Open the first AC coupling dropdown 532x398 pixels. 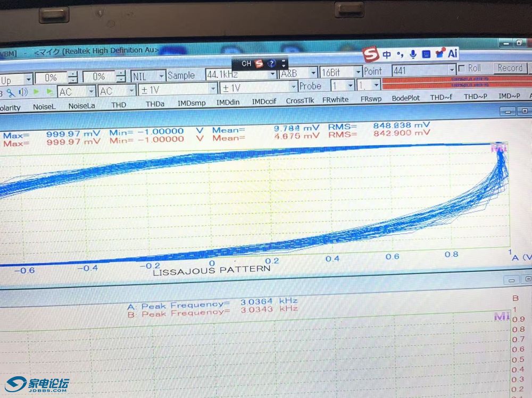91,91
